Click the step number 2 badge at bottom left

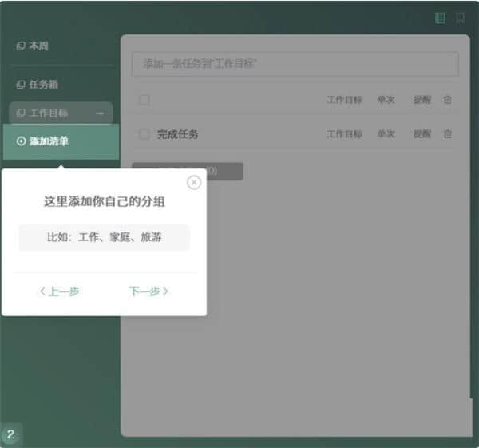click(x=11, y=435)
